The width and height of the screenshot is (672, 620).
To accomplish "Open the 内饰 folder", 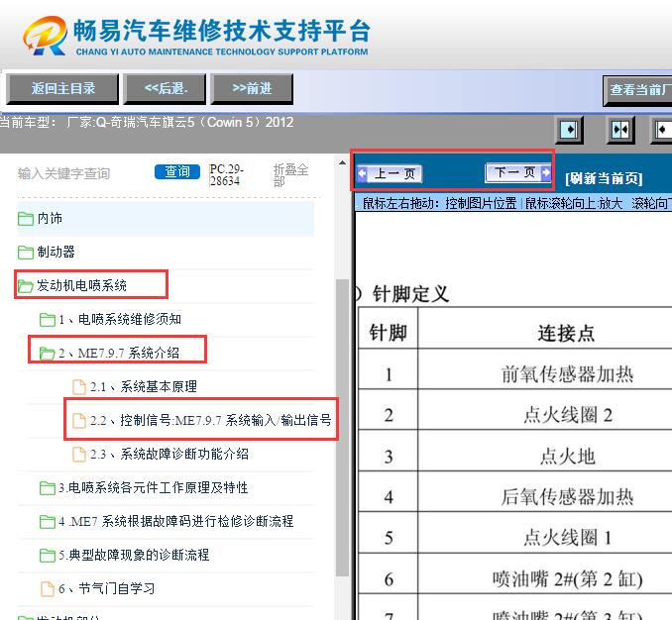I will [166, 218].
